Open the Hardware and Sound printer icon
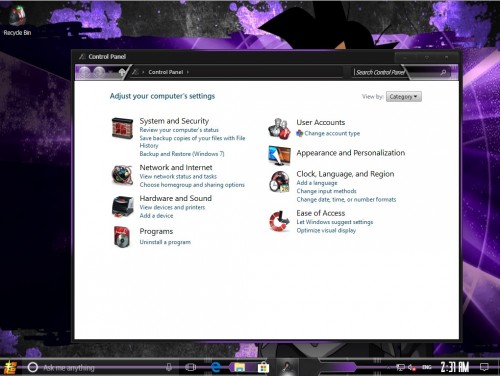Screen dimensions: 500x376 (x=122, y=206)
